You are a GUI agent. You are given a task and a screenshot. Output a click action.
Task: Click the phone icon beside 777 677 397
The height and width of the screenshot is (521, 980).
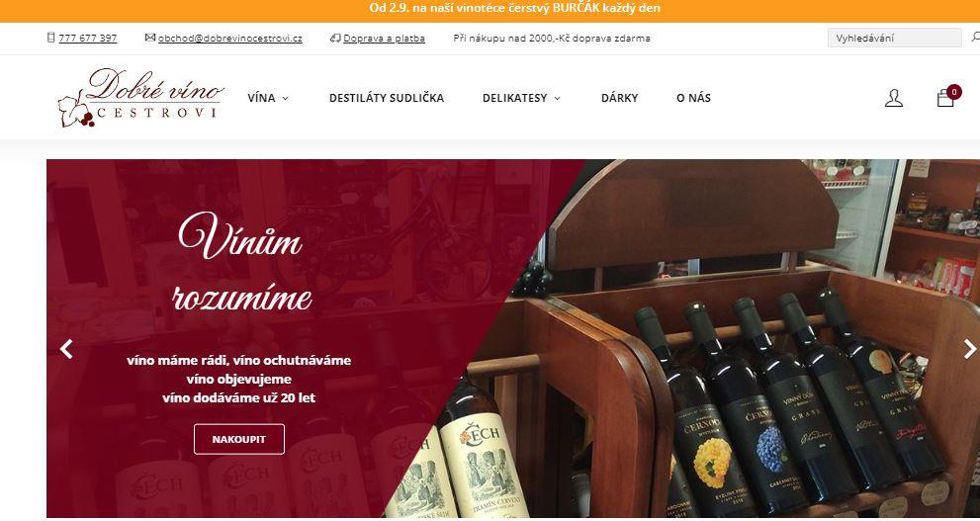coord(50,38)
